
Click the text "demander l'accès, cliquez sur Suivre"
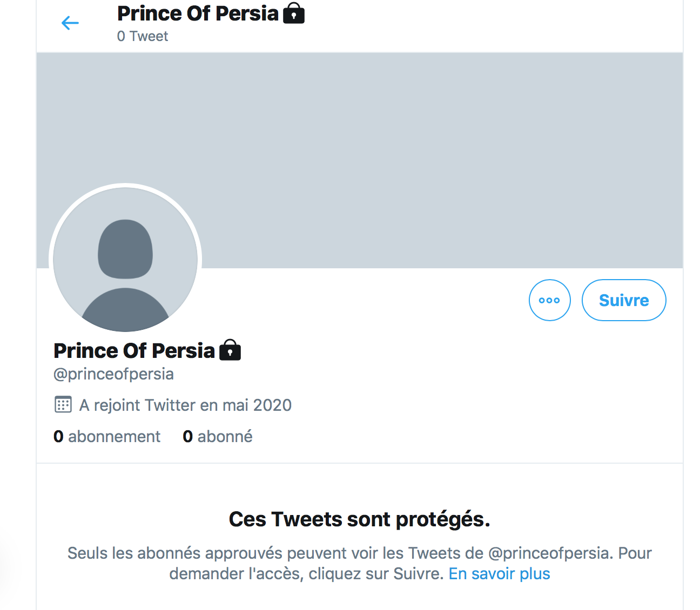pos(306,573)
